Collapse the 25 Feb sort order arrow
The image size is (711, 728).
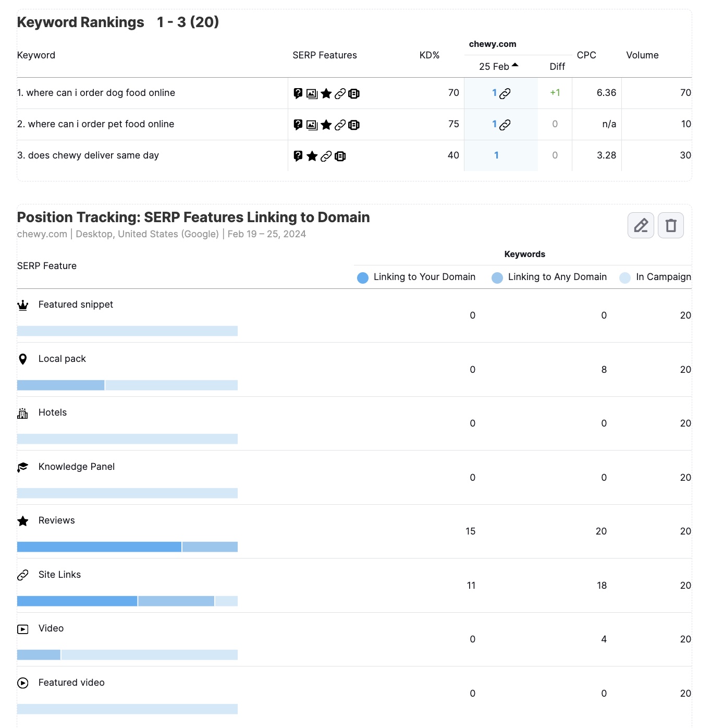515,65
